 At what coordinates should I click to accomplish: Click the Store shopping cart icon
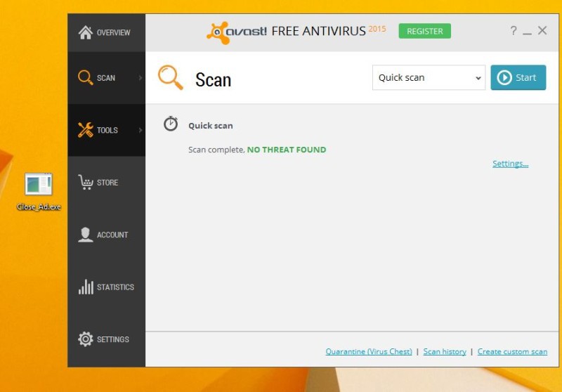coord(85,182)
